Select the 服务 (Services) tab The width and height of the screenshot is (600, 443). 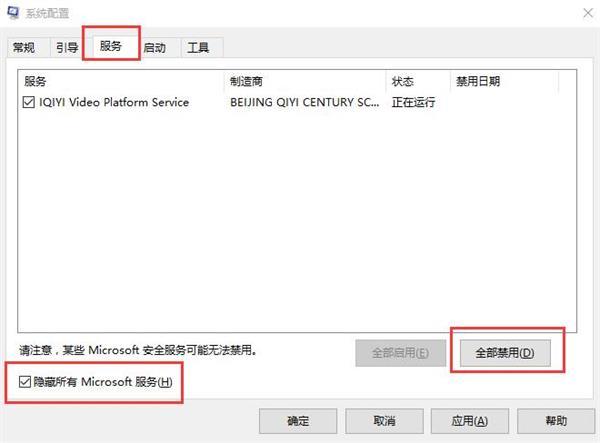coord(111,46)
